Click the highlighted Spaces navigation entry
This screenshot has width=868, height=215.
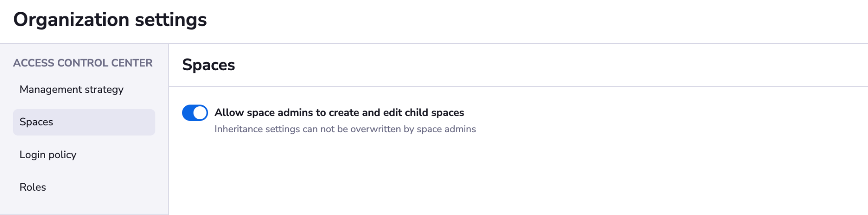coord(84,122)
